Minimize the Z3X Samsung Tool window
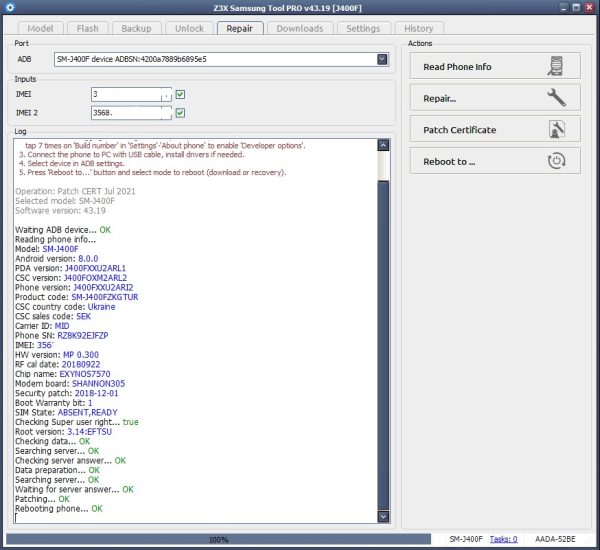Screen dimensions: 600x550 click(x=563, y=7)
